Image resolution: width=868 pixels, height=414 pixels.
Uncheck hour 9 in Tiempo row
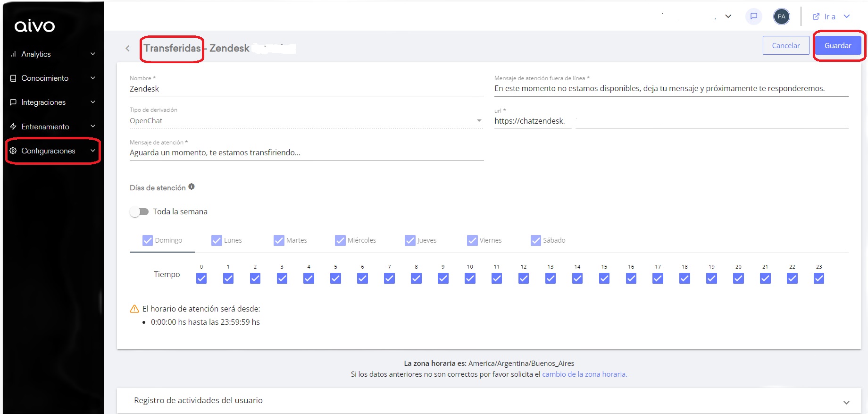point(443,279)
